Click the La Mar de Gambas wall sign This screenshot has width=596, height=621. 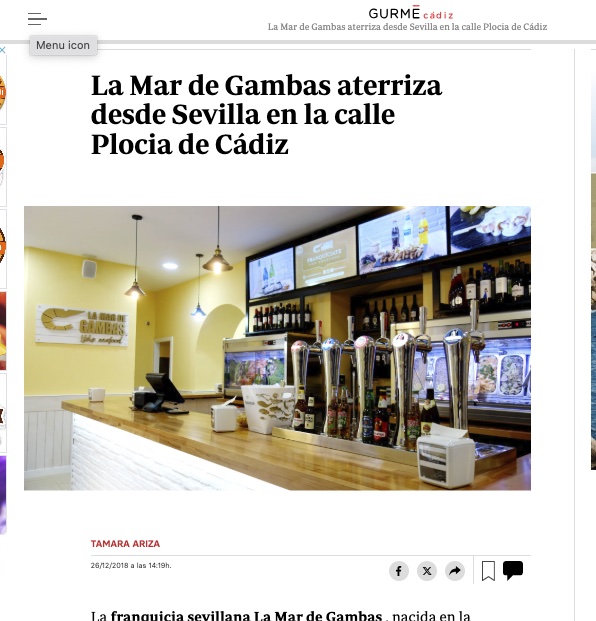82,325
